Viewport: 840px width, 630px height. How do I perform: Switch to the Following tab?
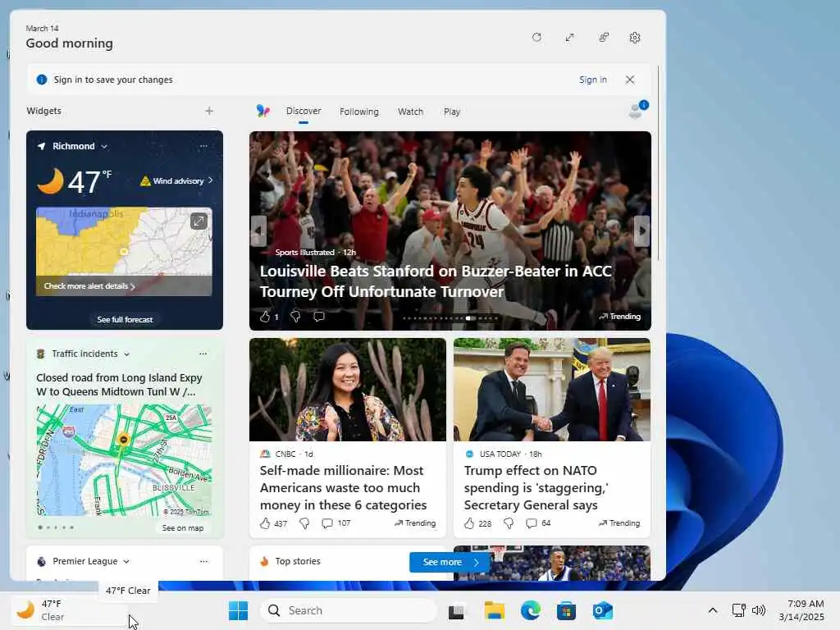tap(359, 112)
